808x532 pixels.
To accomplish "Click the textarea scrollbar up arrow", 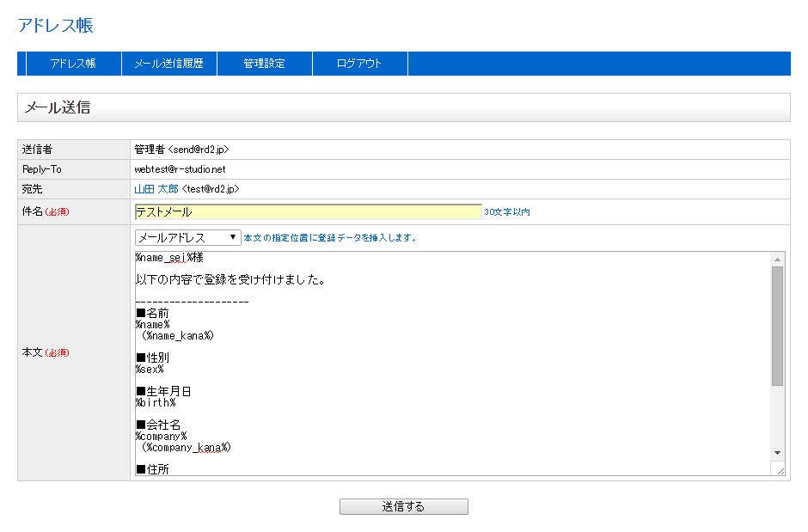I will pos(778,259).
